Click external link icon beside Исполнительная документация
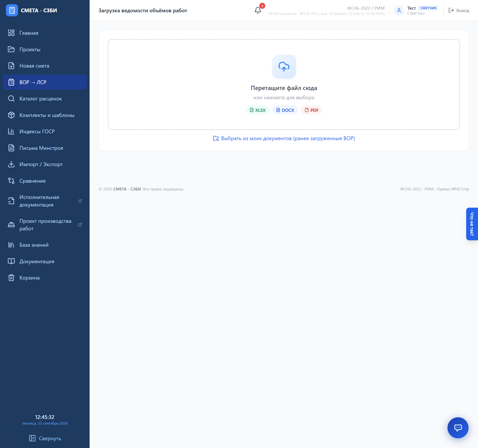Screen dimensions: 478x448 tap(80, 201)
